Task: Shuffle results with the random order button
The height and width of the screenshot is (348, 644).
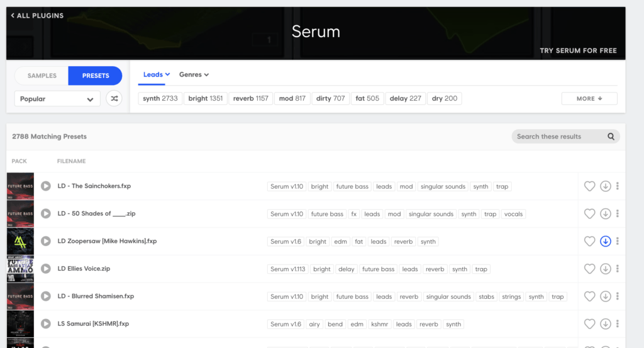Action: (x=114, y=99)
